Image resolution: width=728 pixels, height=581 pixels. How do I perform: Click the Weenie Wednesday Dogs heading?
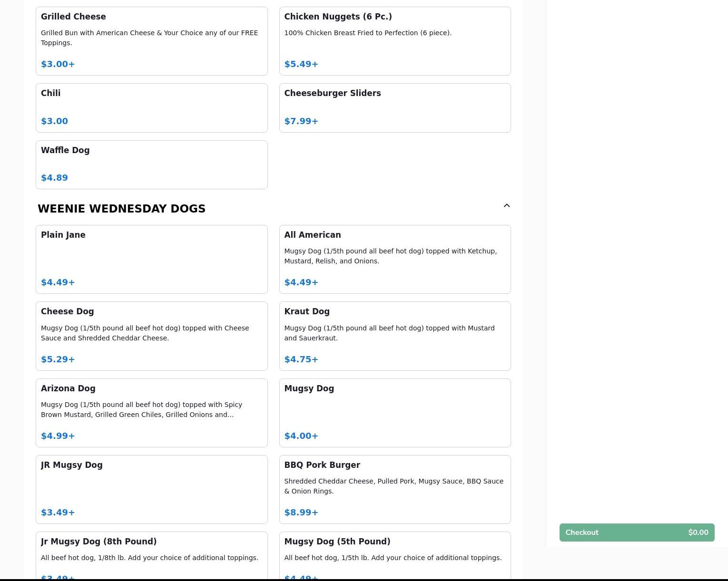pos(121,209)
